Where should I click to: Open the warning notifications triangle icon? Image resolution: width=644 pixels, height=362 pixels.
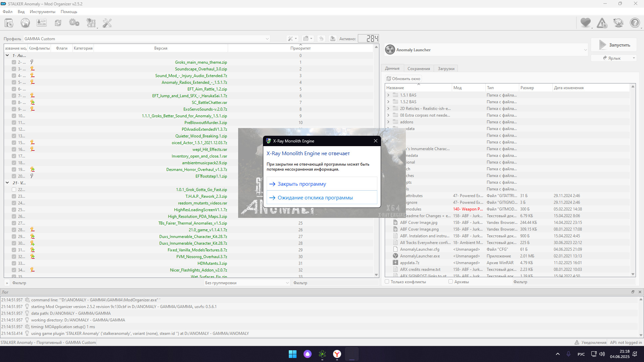602,23
